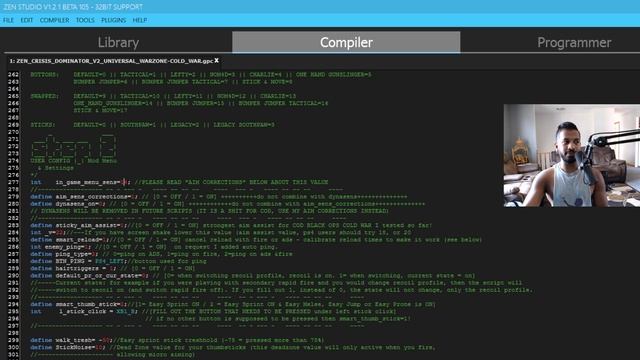Close the ZEN_CRISIS_DOMINATOR gpc file tab
The width and height of the screenshot is (640, 360).
pos(217,60)
